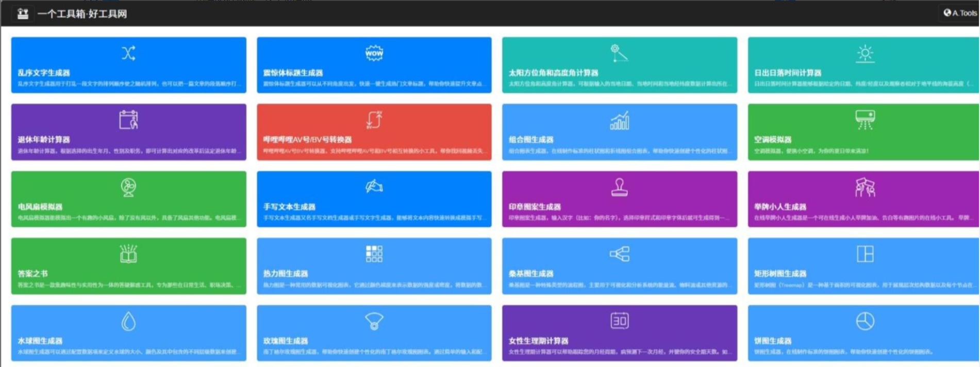Viewport: 980px width, 367px height.
Task: Launch the 电风扇模拟器 title link
Action: [40, 206]
